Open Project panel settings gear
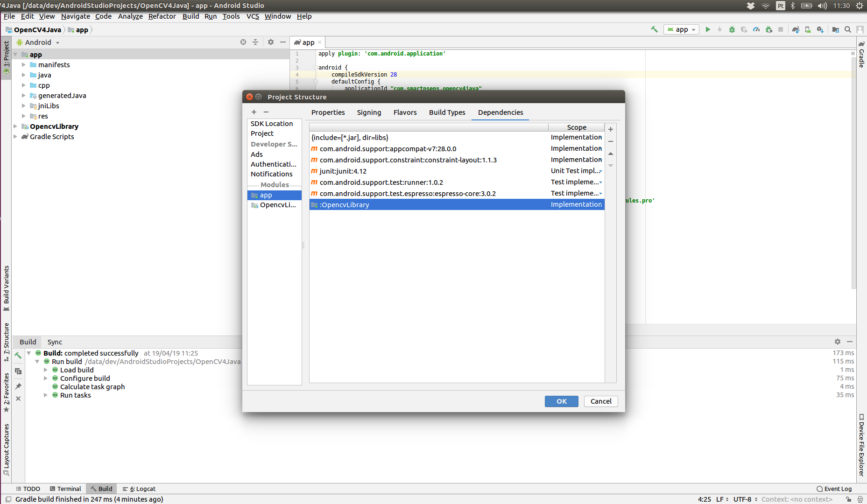867x504 pixels. [x=271, y=42]
